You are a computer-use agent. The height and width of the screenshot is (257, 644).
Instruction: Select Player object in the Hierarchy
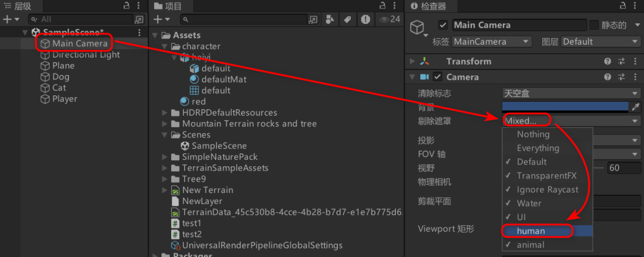pyautogui.click(x=65, y=99)
